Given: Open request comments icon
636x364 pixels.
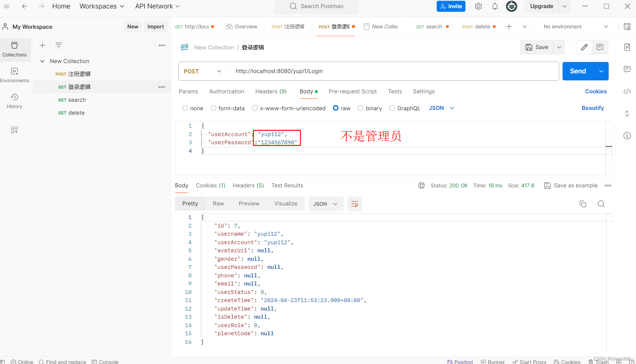Looking at the screenshot, I should 600,47.
